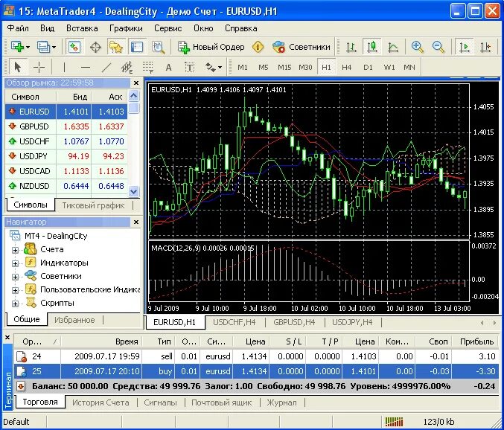
Task: Open the Сервис menu
Action: click(x=168, y=28)
